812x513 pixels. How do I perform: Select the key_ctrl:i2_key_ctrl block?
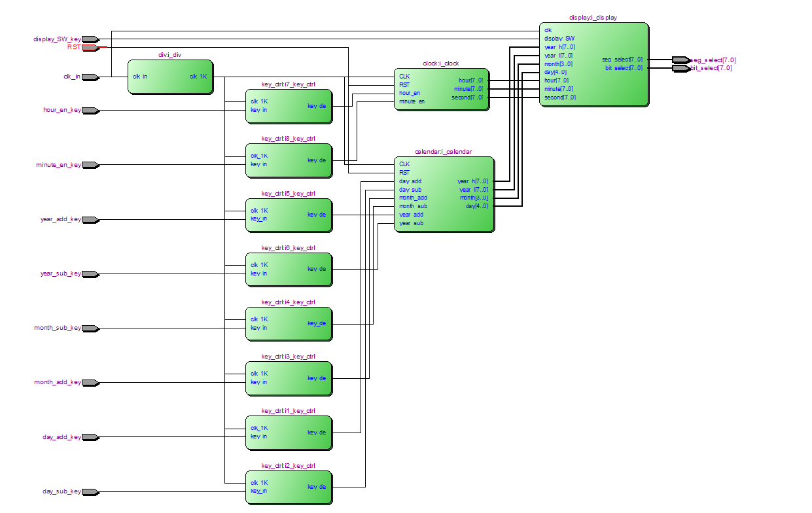click(x=289, y=487)
